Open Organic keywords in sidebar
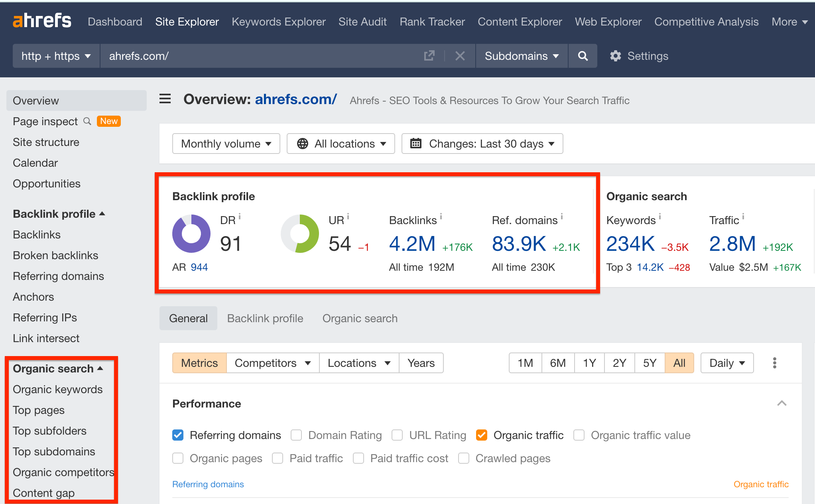Viewport: 815px width, 504px height. coord(58,389)
